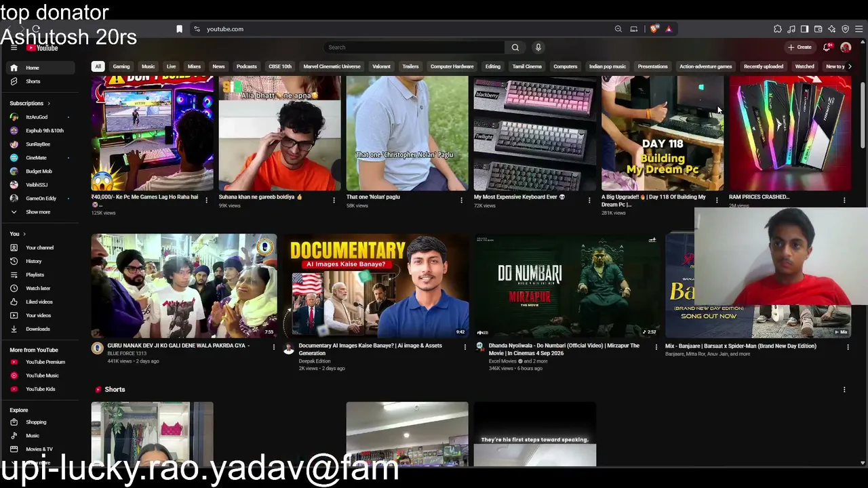Image resolution: width=868 pixels, height=488 pixels.
Task: Open Downloads in the sidebar
Action: coord(41,329)
